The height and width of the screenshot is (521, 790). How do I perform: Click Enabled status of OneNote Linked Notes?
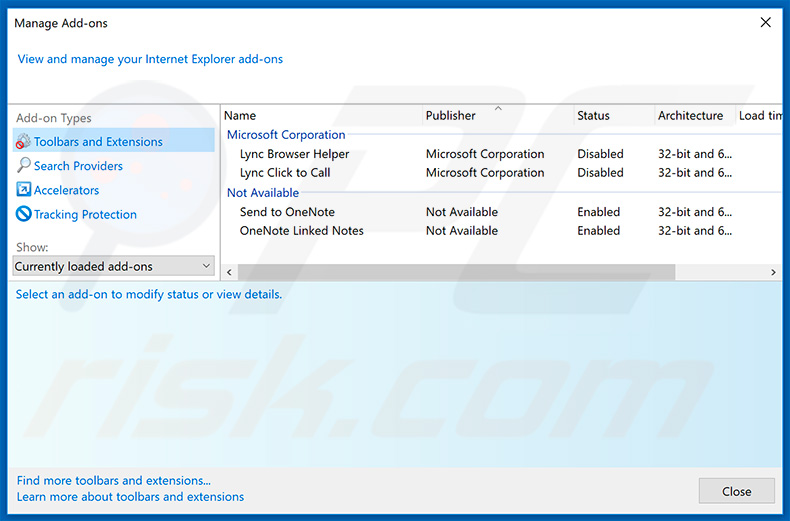coord(599,231)
